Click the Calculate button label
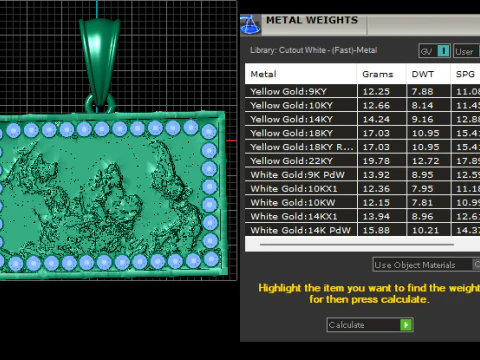This screenshot has height=360, width=480. coord(346,325)
